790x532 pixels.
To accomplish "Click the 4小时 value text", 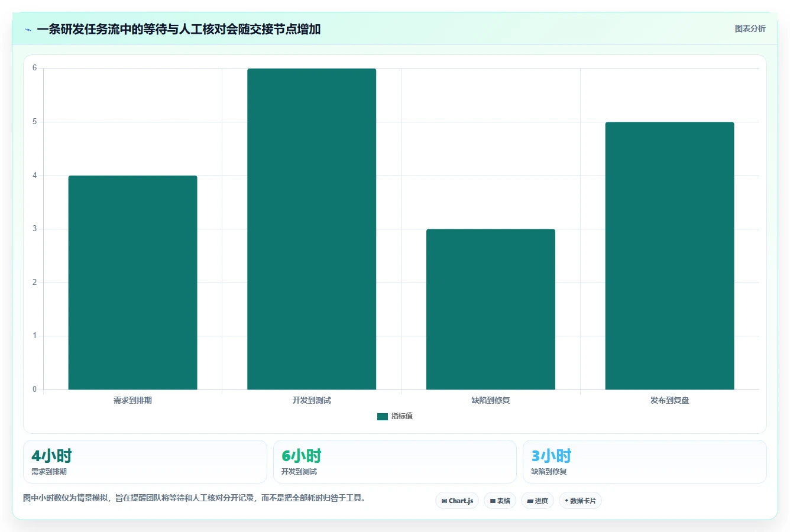I will pyautogui.click(x=51, y=456).
